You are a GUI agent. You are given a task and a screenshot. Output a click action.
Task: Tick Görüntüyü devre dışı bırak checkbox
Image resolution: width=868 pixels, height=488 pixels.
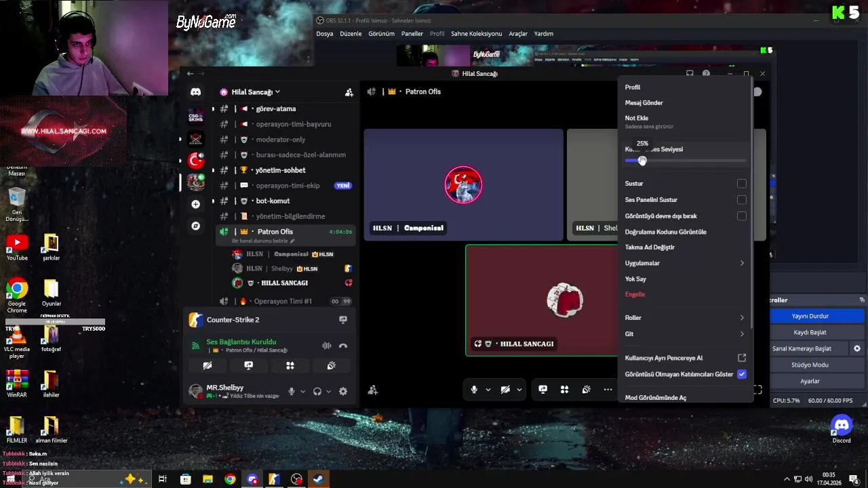(x=741, y=216)
